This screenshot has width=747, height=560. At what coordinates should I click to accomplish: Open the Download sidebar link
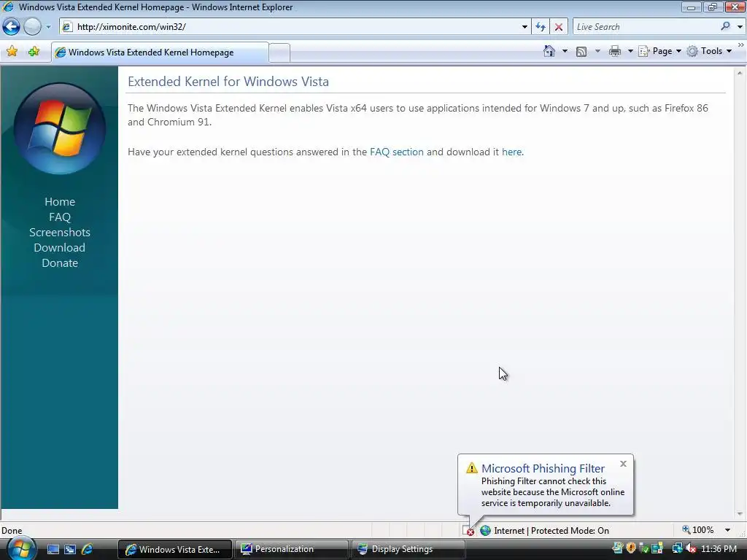click(60, 248)
